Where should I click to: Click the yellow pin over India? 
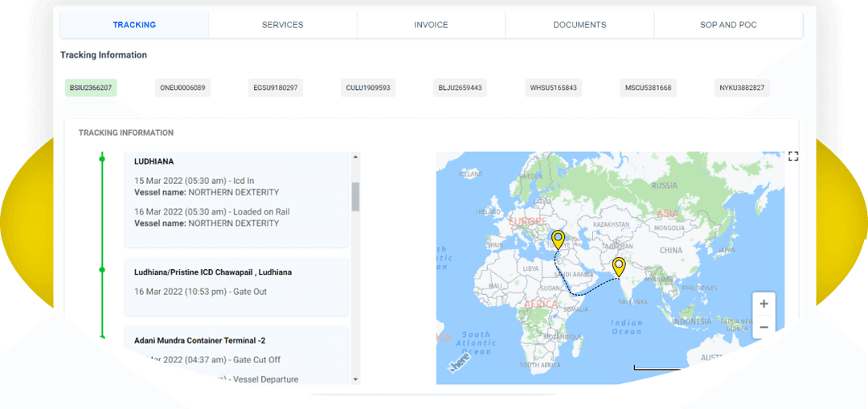618,266
